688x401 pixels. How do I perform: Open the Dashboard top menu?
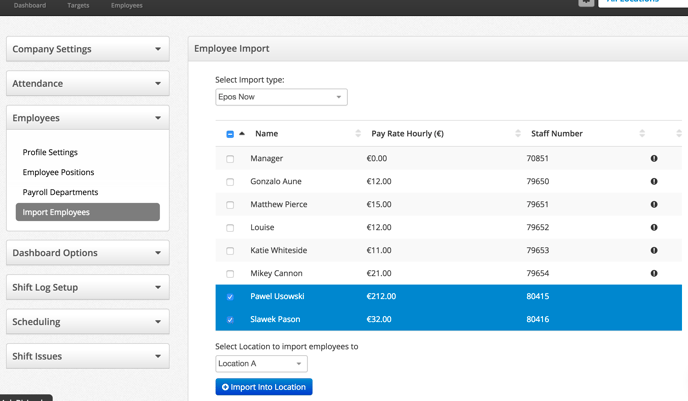click(x=30, y=5)
